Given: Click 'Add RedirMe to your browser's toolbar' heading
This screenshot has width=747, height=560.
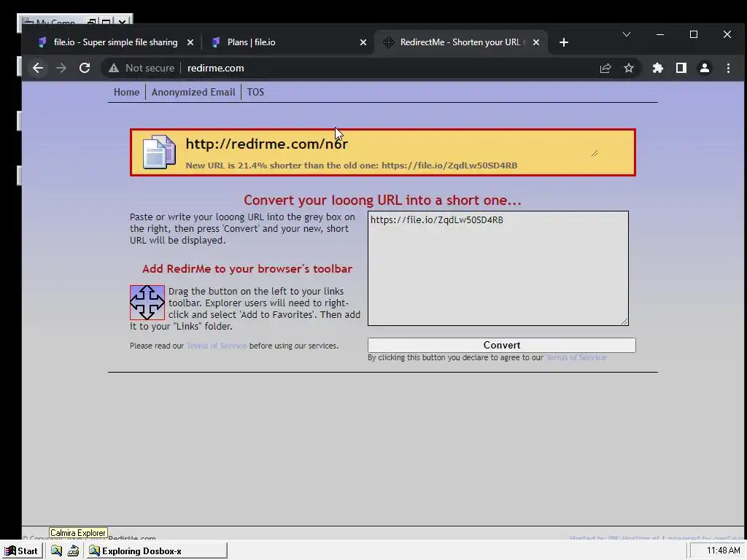Looking at the screenshot, I should point(247,269).
